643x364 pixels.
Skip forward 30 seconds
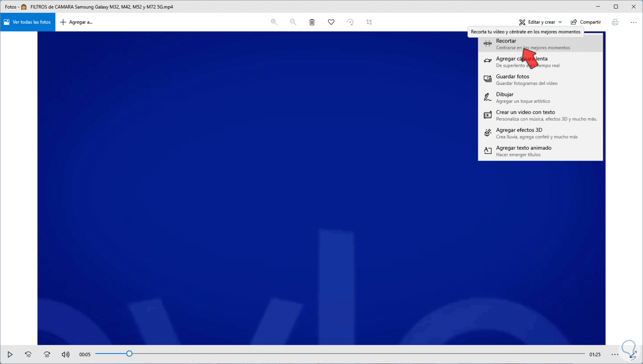pyautogui.click(x=47, y=355)
